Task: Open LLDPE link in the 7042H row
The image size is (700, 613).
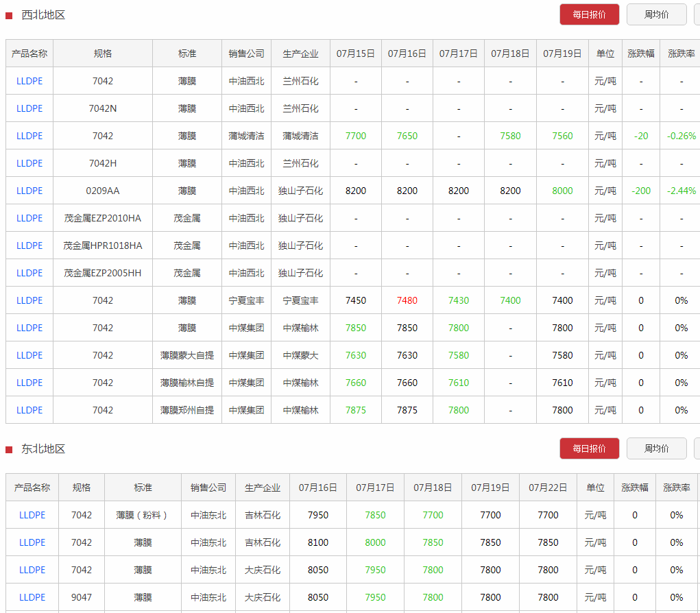Action: click(x=29, y=163)
